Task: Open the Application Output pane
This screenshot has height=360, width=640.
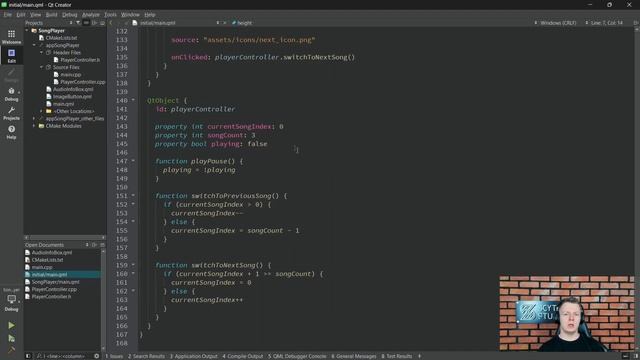Action: pos(193,356)
